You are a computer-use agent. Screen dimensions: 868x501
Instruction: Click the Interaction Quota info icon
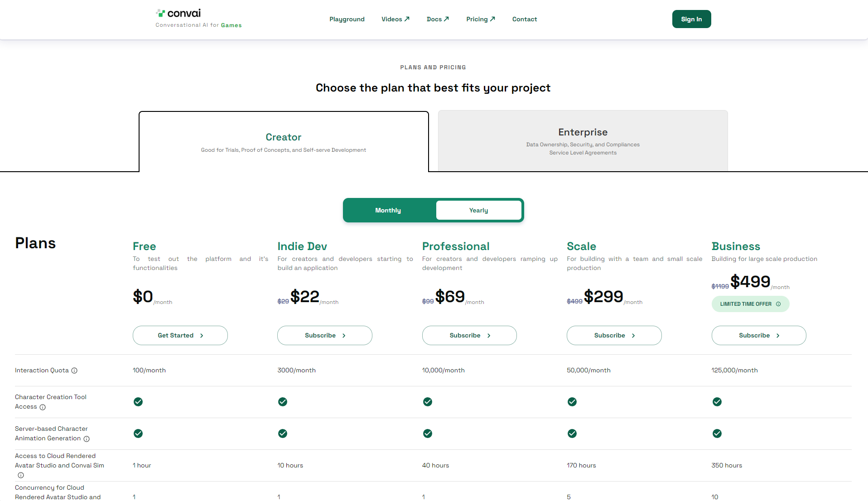pyautogui.click(x=74, y=371)
